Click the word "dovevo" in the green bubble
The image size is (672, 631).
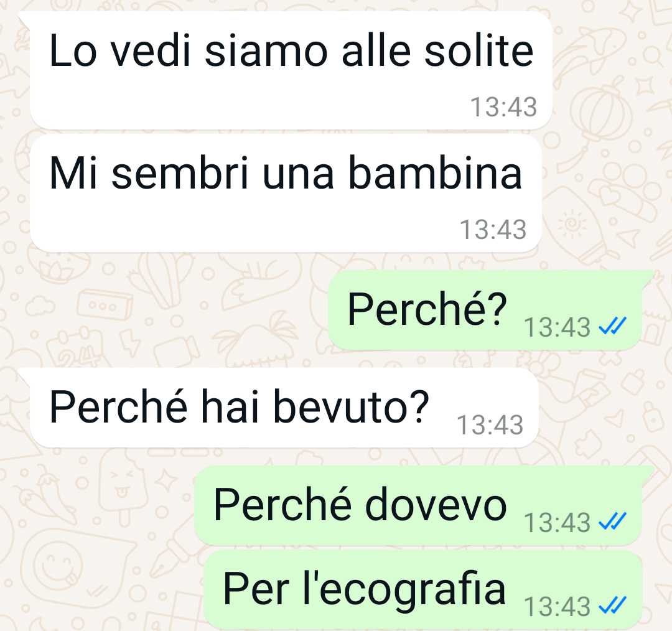(x=436, y=504)
